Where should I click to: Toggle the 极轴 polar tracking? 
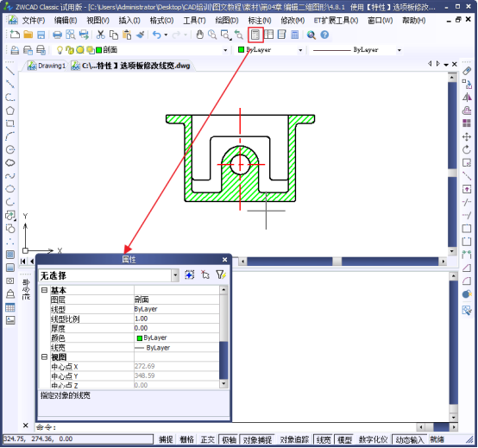coord(229,439)
